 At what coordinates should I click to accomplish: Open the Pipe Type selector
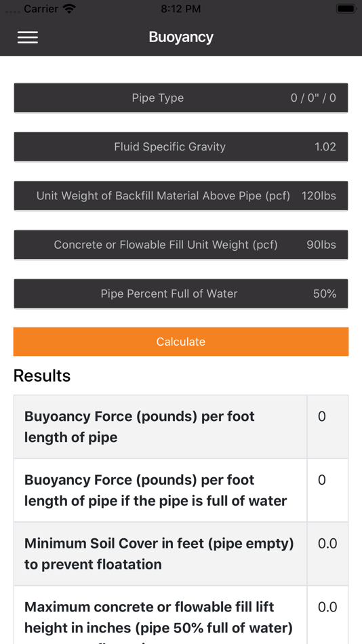point(181,98)
